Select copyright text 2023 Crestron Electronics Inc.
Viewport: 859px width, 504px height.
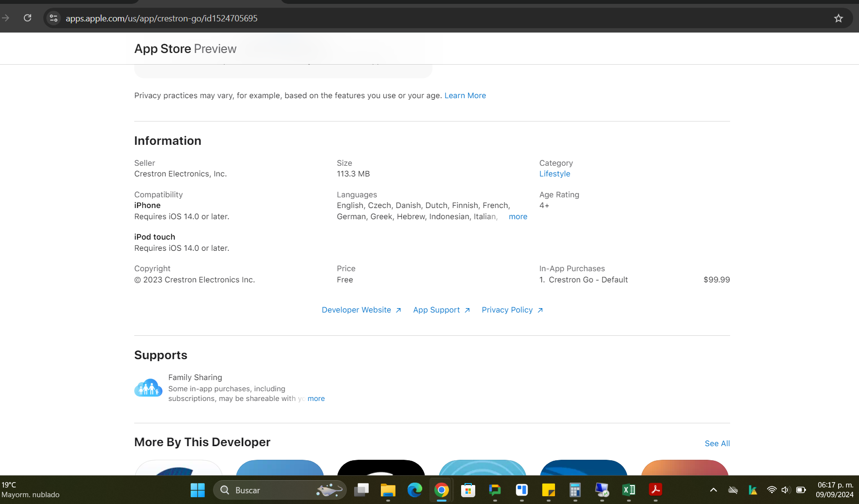coord(195,280)
